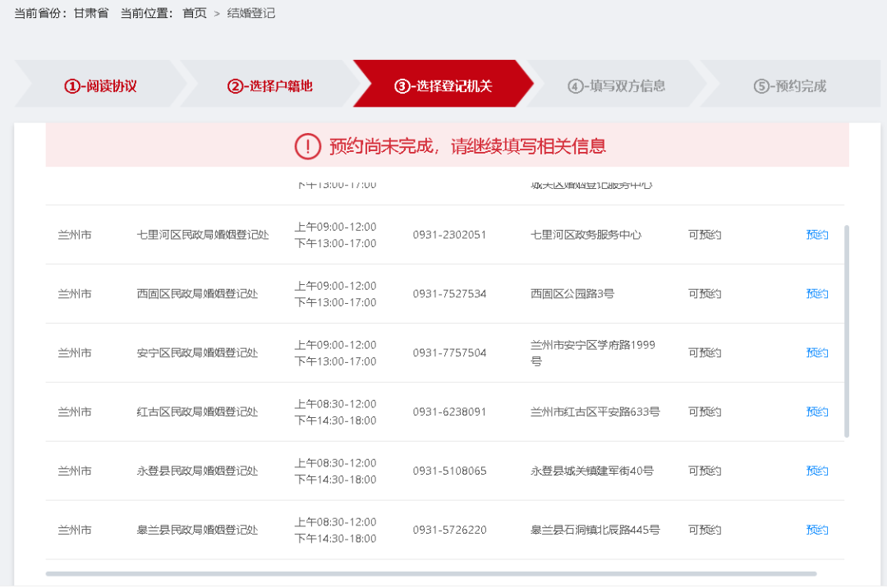Click the horizontal scrollbar below the table
This screenshot has height=588, width=887.
pos(431,573)
